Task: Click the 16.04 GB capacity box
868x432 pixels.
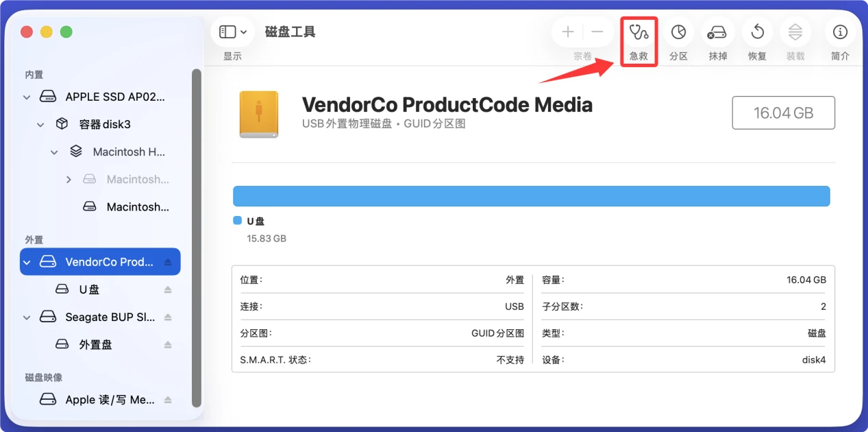Action: pos(784,113)
